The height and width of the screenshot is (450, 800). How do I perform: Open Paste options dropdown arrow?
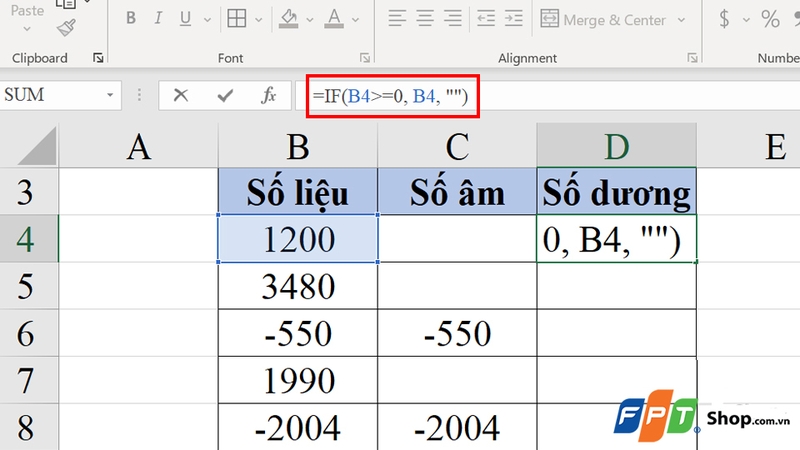(x=27, y=29)
